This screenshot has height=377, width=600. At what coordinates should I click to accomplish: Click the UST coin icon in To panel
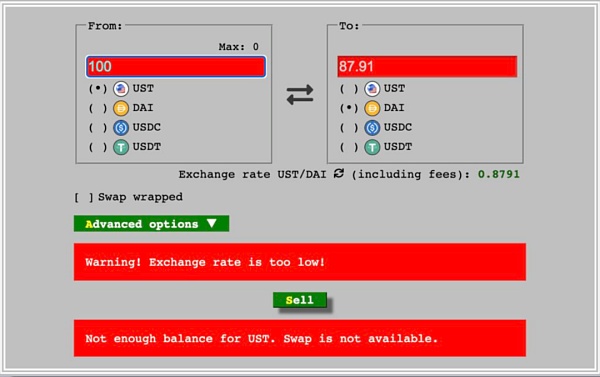[372, 89]
